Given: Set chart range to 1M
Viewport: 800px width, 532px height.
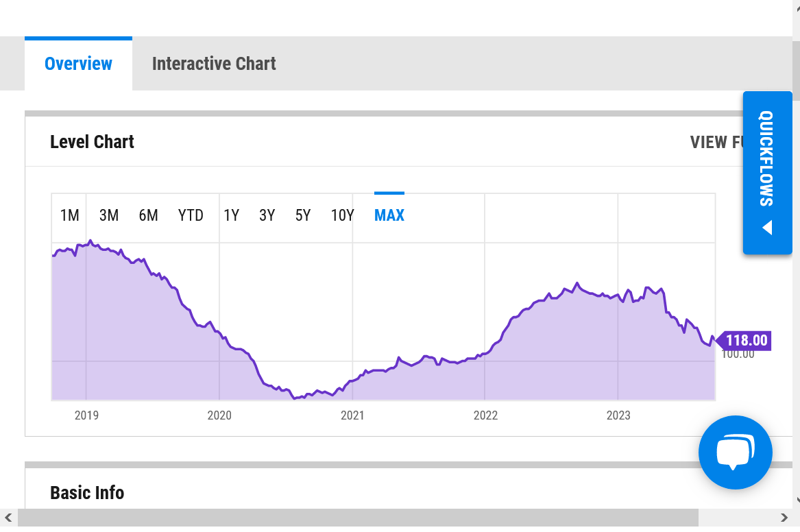Looking at the screenshot, I should pyautogui.click(x=70, y=215).
